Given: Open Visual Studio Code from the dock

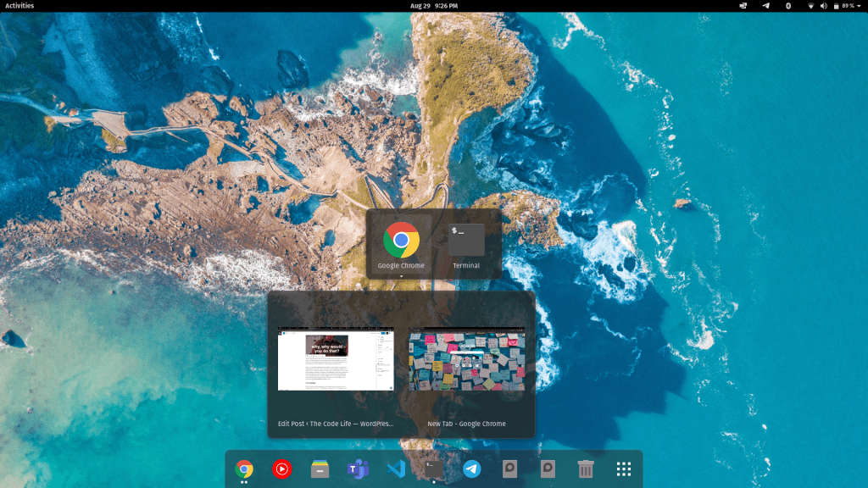Looking at the screenshot, I should click(x=396, y=469).
